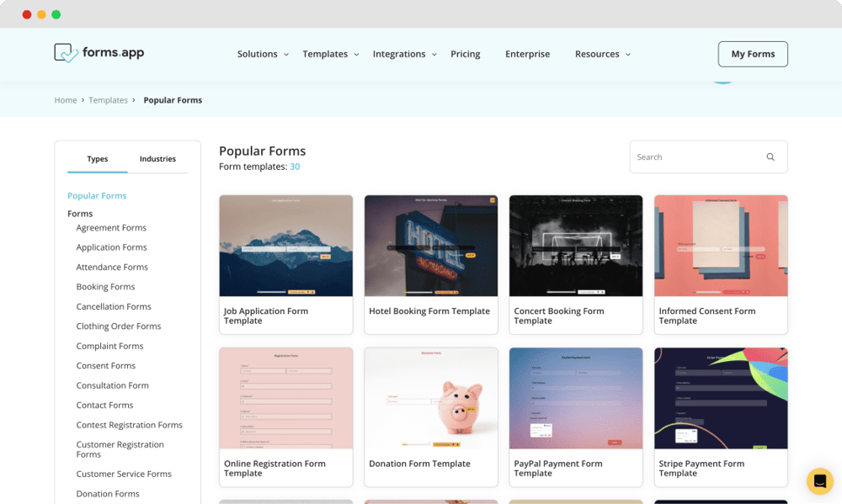Open the Job Application Form Template thumbnail
The width and height of the screenshot is (842, 504).
(285, 246)
